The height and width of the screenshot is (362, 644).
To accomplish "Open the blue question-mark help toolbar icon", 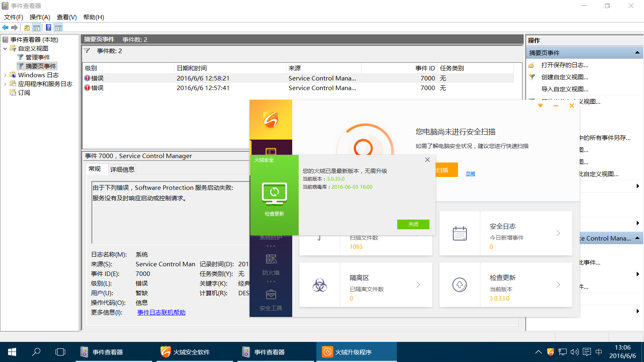I will pyautogui.click(x=48, y=27).
